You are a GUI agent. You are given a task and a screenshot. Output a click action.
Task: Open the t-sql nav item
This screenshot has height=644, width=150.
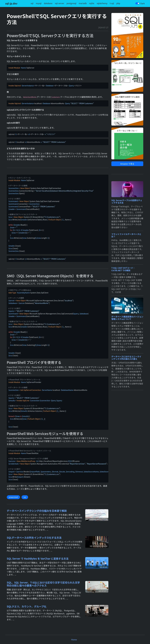pos(112,3)
